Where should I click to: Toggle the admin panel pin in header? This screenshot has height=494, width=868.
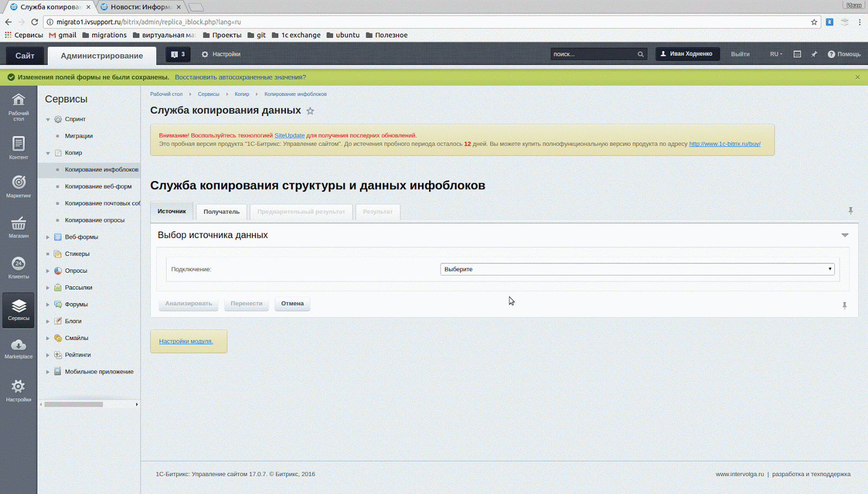pos(814,54)
